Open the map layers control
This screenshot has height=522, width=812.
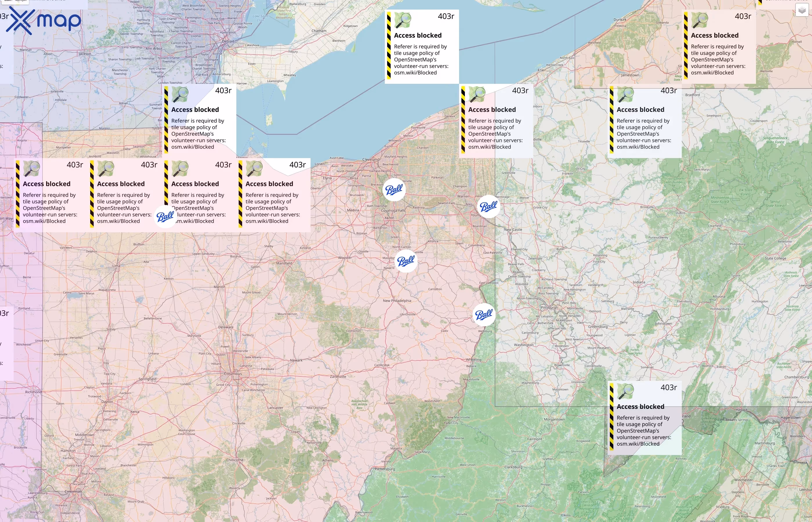802,10
